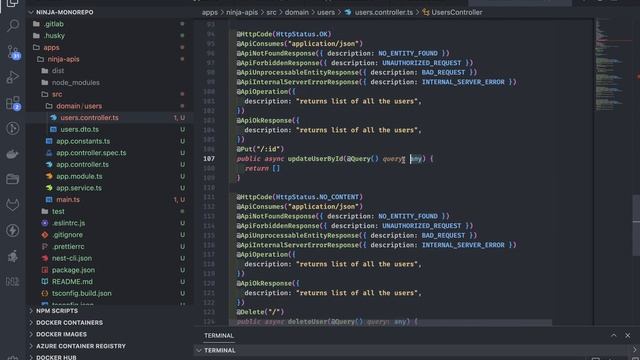Open app.controller.spec.ts file

pyautogui.click(x=91, y=153)
